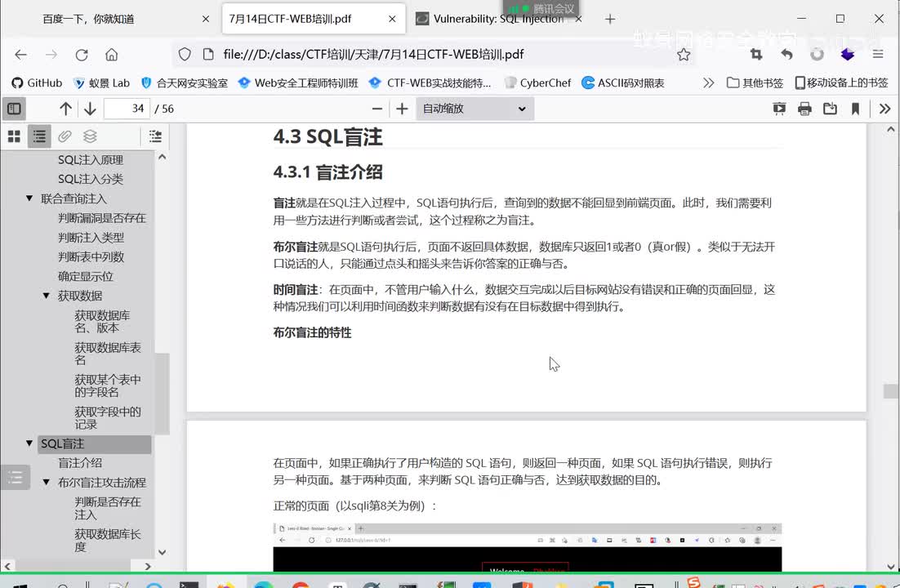
Task: Open outline item 获取字段中的记录
Action: (x=107, y=418)
